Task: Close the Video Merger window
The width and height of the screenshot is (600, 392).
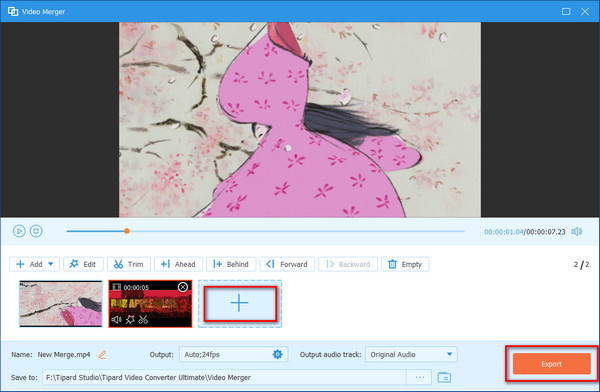Action: [x=585, y=11]
